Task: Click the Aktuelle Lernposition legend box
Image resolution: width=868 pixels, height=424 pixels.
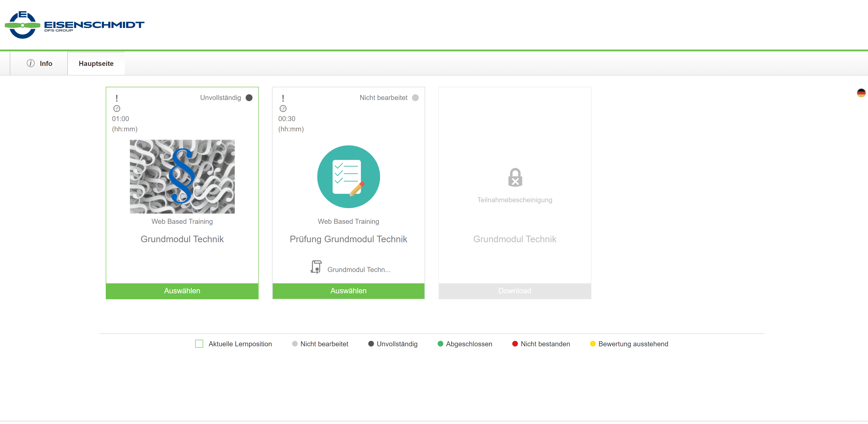Action: (x=199, y=344)
